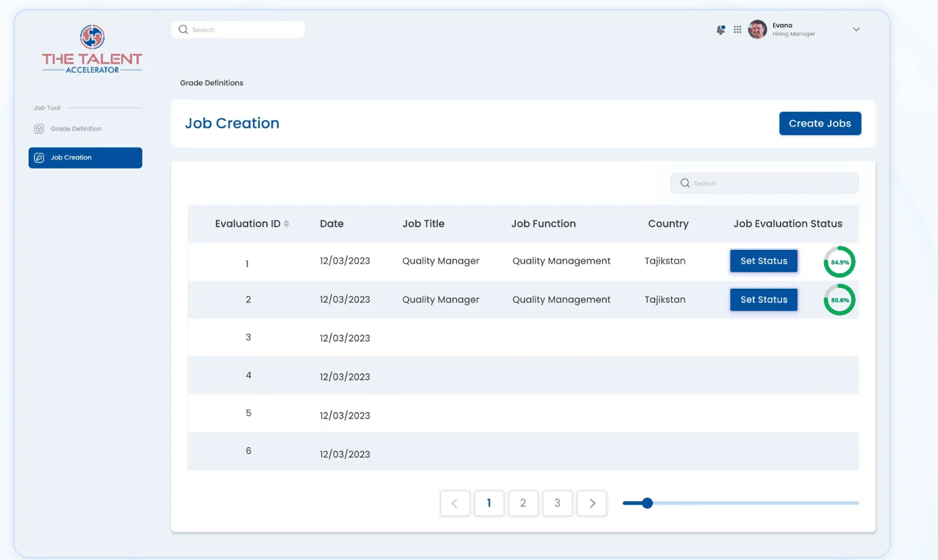Go to previous page arrow
Image resolution: width=938 pixels, height=560 pixels.
tap(455, 503)
